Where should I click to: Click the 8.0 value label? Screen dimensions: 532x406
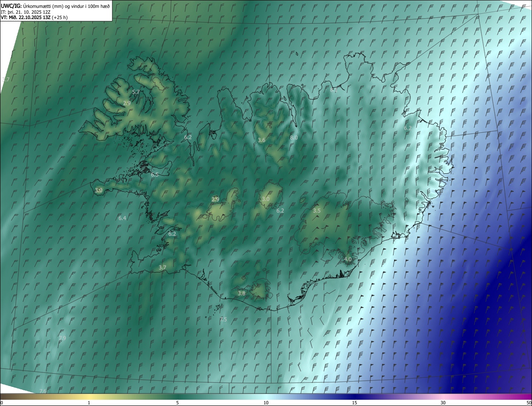coord(294,137)
